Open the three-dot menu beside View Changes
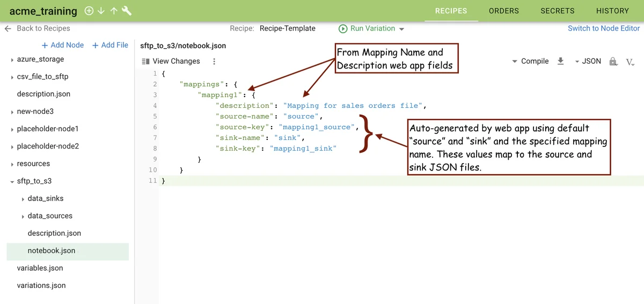The width and height of the screenshot is (644, 304). (214, 61)
